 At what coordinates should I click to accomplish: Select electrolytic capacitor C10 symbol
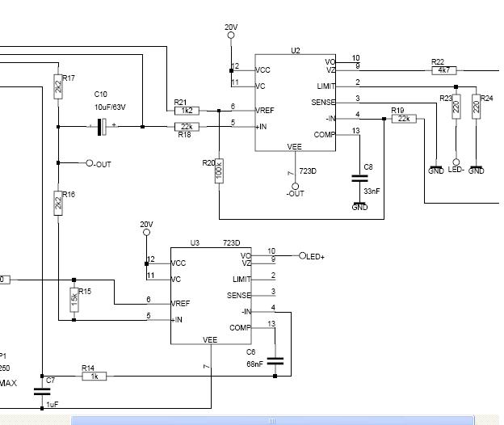[x=103, y=126]
